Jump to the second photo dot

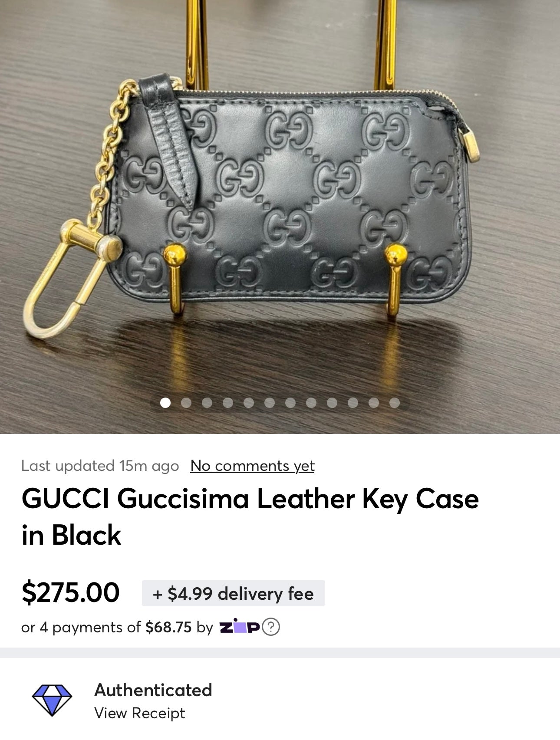coord(186,403)
